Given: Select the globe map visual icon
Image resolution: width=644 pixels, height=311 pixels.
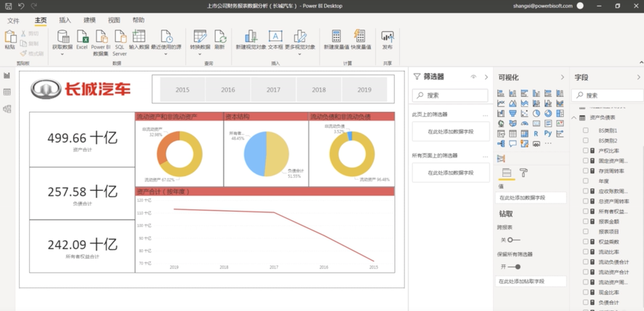Looking at the screenshot, I should click(x=501, y=123).
